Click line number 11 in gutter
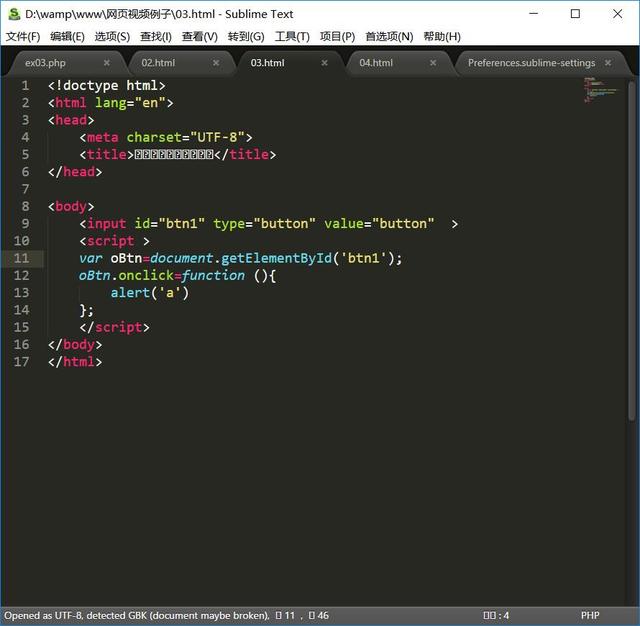The image size is (640, 626). [x=22, y=258]
